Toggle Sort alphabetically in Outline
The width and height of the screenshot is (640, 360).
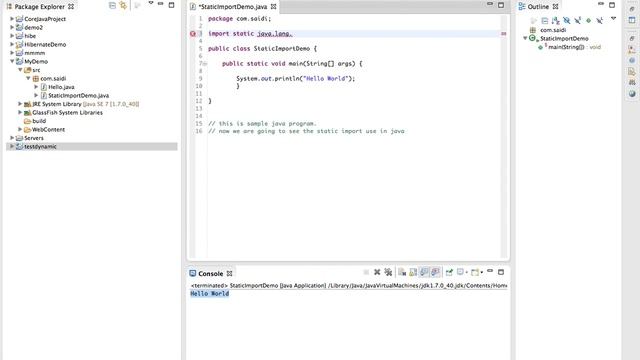click(x=556, y=20)
